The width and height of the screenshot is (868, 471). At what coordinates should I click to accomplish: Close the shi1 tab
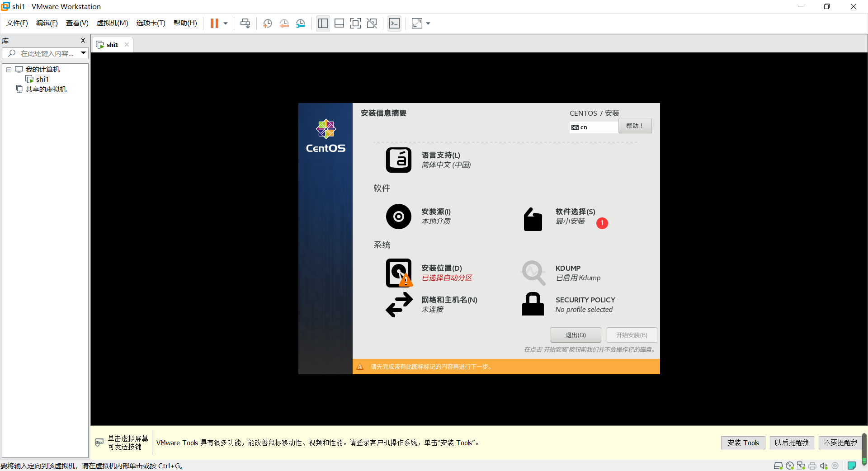[127, 45]
